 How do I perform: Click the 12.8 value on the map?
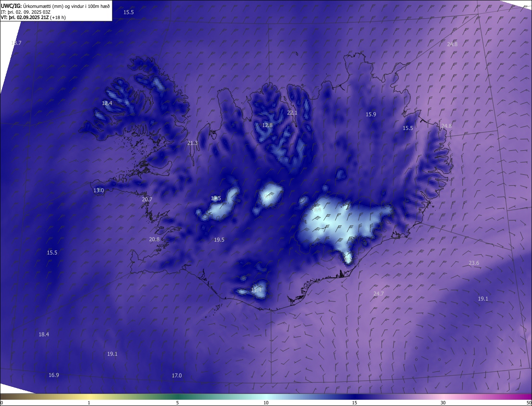pyautogui.click(x=267, y=125)
